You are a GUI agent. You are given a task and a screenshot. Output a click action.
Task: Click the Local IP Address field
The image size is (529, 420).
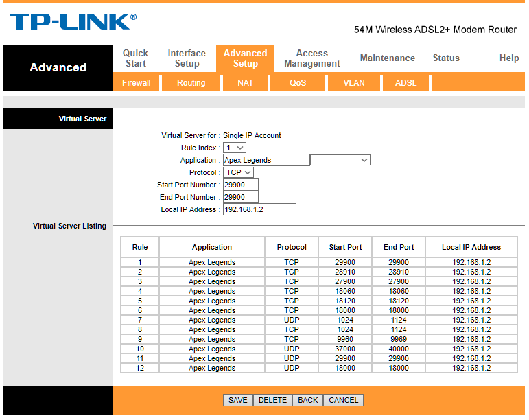(x=259, y=209)
